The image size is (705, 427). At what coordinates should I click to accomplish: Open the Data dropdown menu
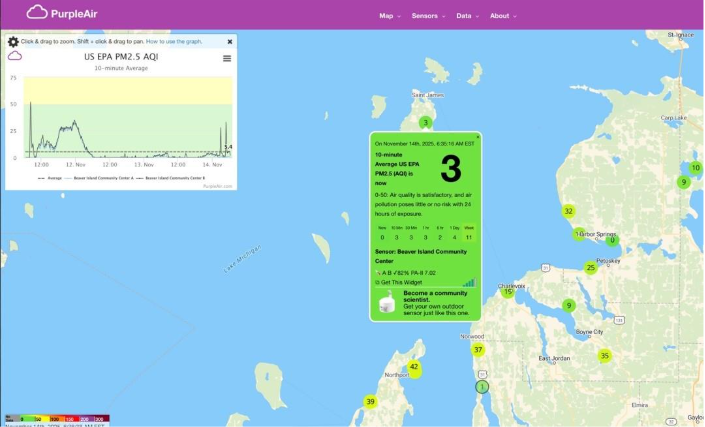pos(467,16)
